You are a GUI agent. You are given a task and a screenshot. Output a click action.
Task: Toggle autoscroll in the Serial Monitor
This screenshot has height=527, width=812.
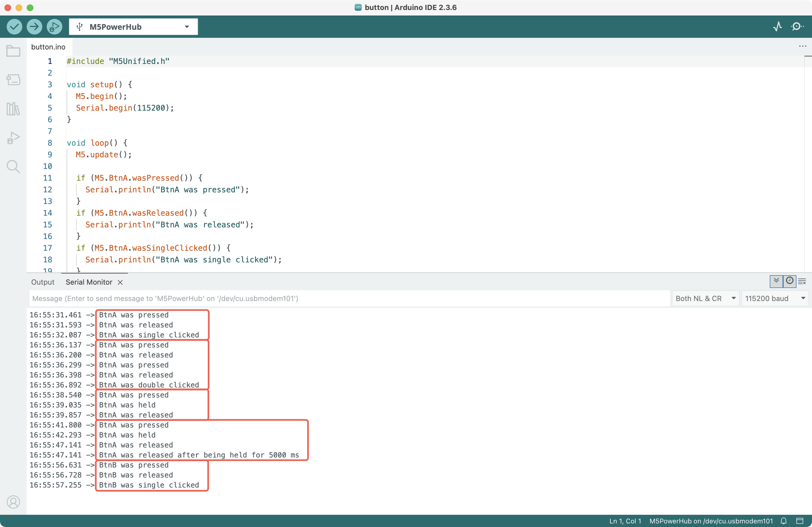776,281
